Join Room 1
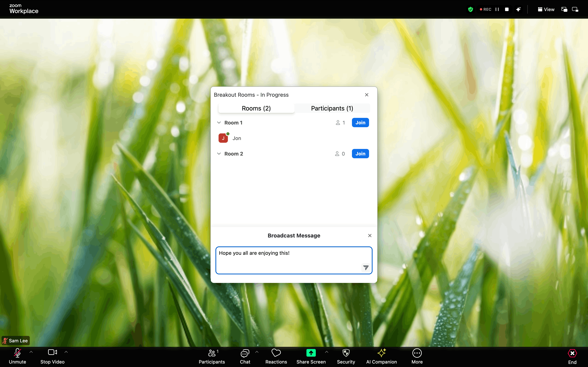The image size is (588, 367). pyautogui.click(x=360, y=123)
